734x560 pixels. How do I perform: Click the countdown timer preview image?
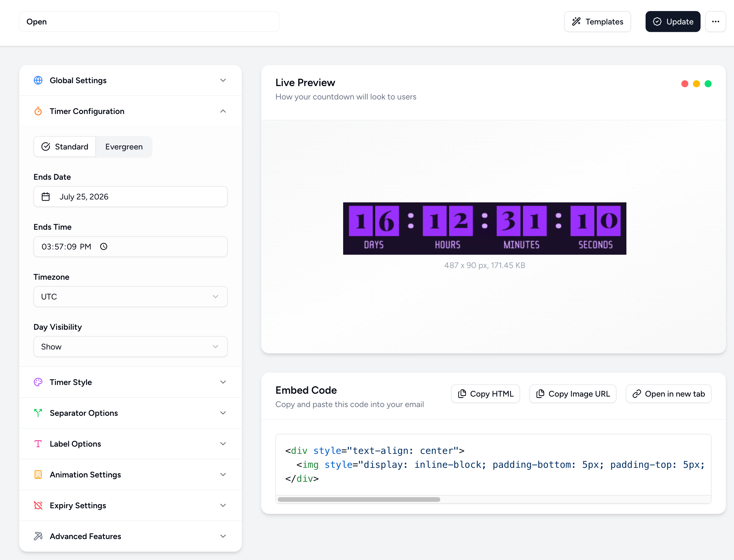(484, 228)
